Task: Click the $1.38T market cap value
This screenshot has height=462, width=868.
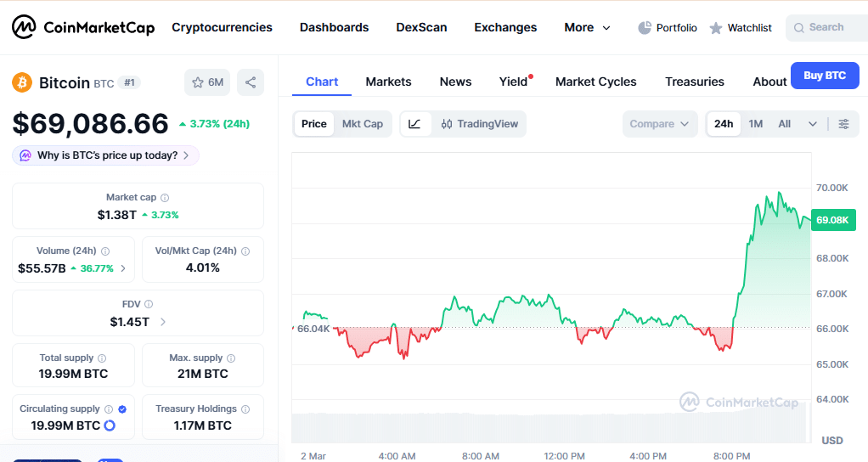Action: click(117, 215)
